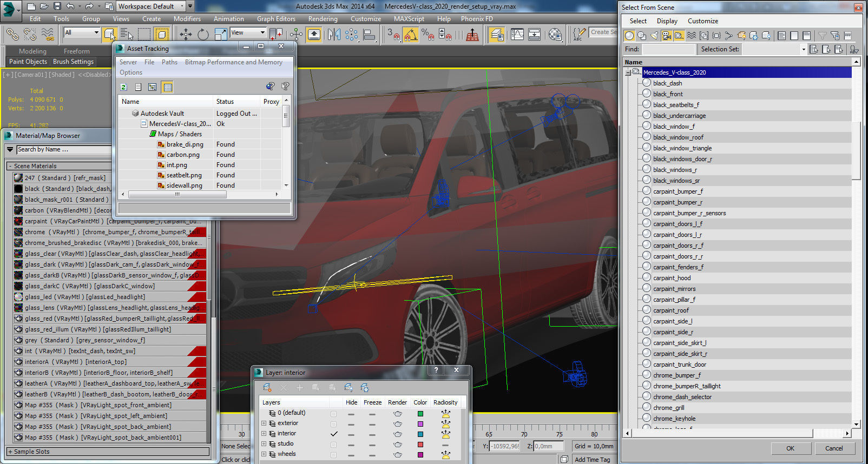This screenshot has height=464, width=868.
Task: Select carpaint_hood in the scene list
Action: pyautogui.click(x=672, y=278)
